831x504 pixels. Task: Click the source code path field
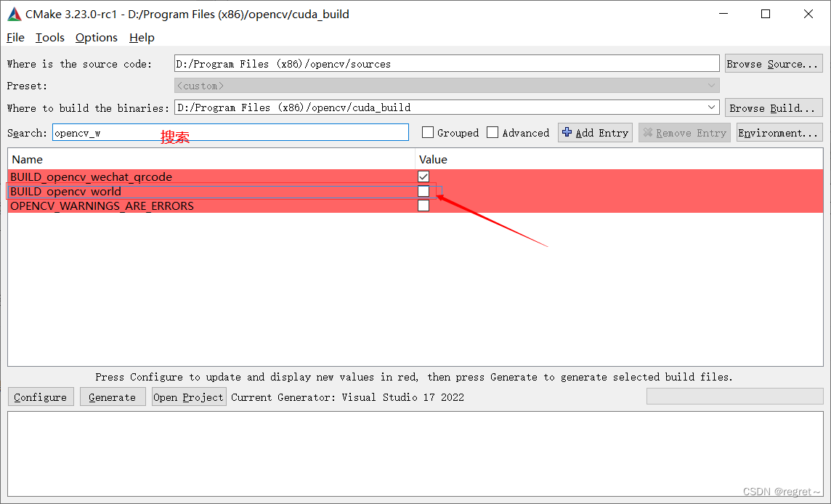point(447,64)
